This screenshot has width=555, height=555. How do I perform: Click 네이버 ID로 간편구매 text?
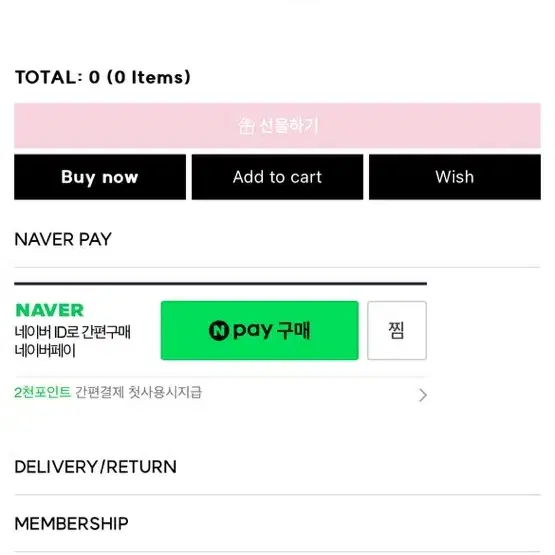[x=73, y=332]
